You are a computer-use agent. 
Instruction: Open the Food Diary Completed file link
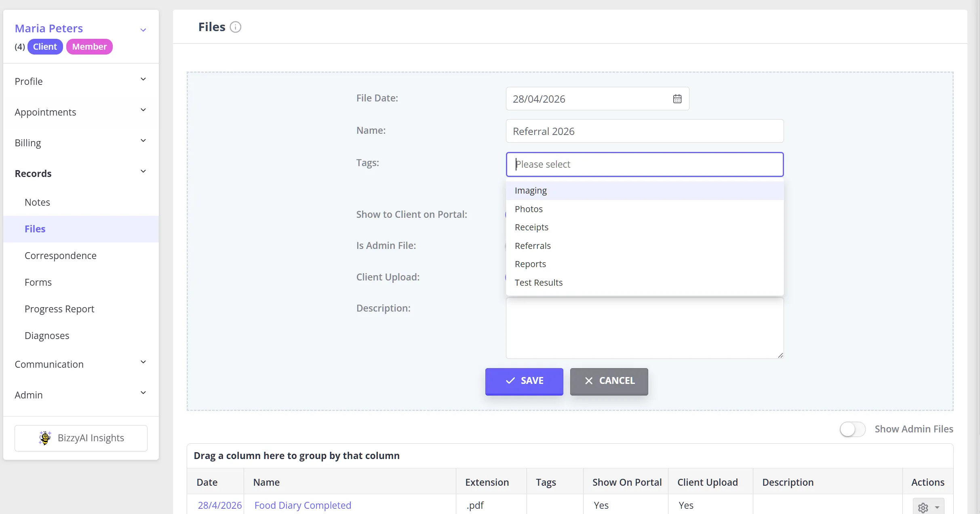303,505
